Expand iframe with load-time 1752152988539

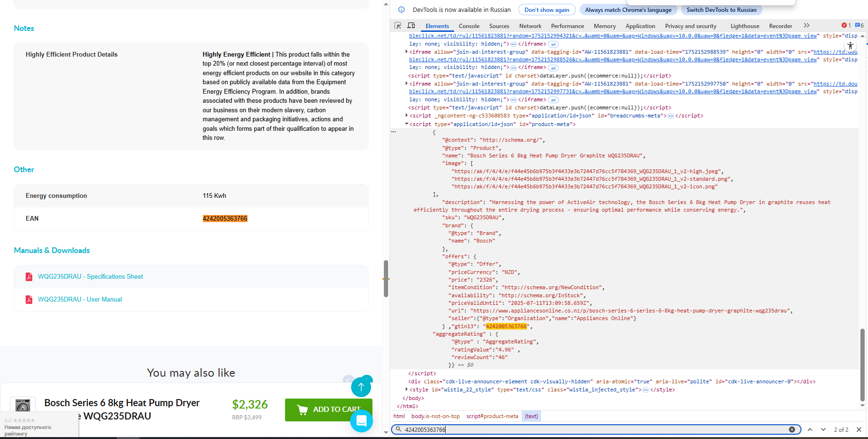[x=406, y=52]
